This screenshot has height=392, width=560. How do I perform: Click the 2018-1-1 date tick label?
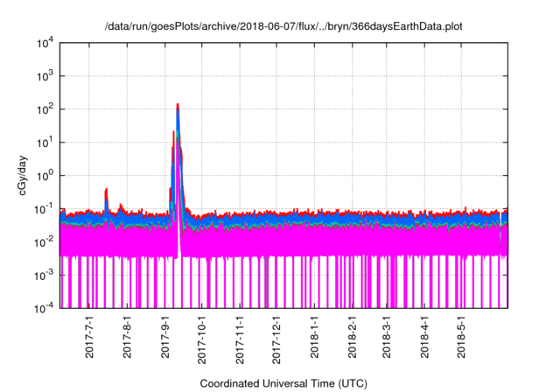(314, 337)
